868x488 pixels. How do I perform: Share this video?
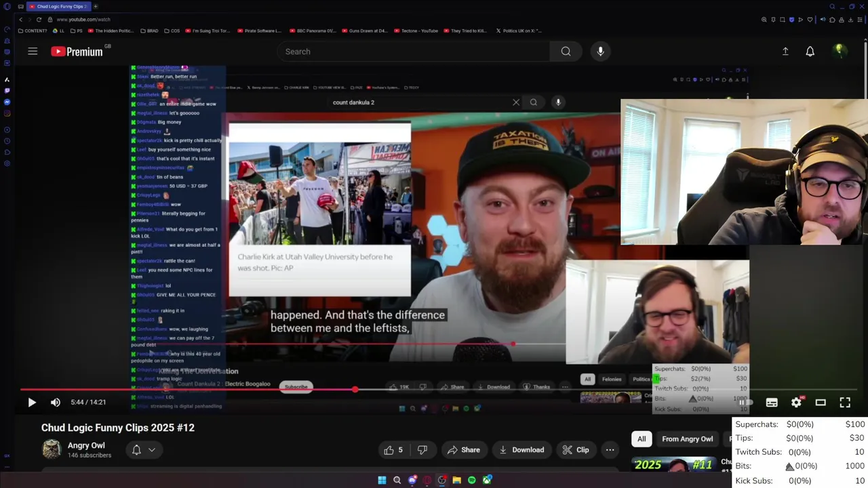464,450
